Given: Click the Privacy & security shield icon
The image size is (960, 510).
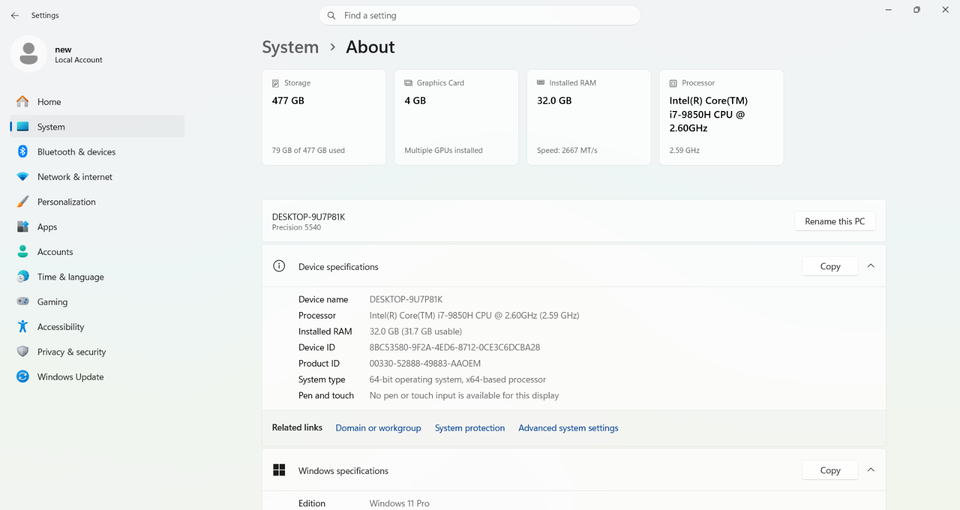Looking at the screenshot, I should pos(22,352).
